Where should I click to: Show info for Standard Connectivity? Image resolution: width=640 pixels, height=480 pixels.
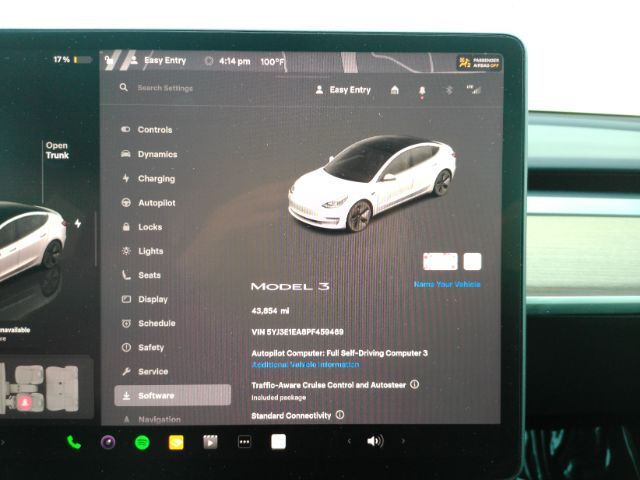(340, 415)
